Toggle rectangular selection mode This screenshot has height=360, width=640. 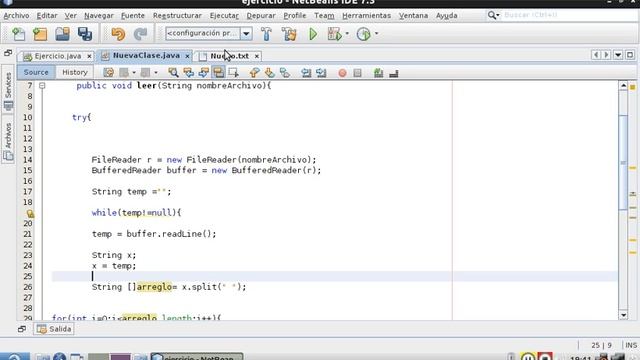pyautogui.click(x=233, y=73)
